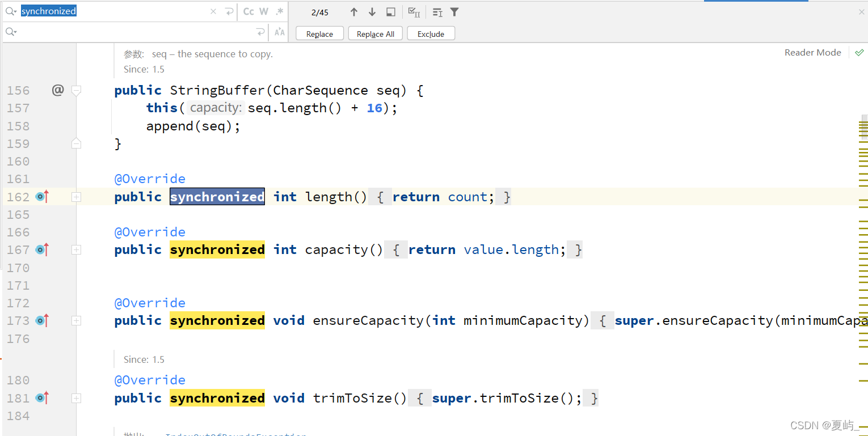Click 'Since: 1.5' doc above line 180

coord(144,359)
